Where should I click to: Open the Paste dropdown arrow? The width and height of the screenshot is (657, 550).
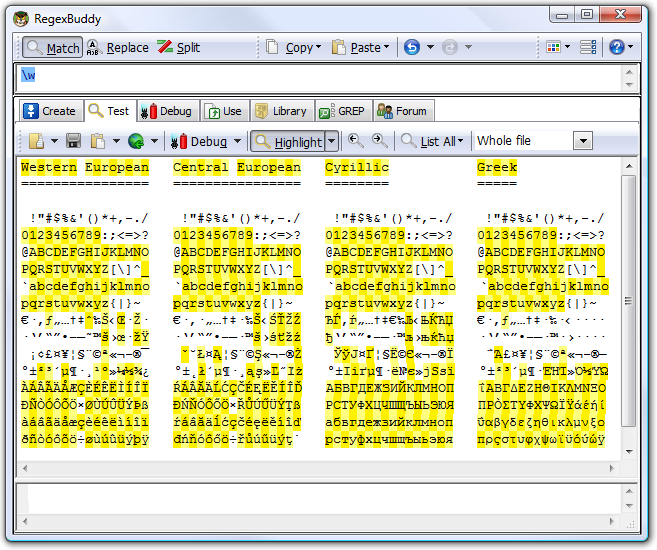pyautogui.click(x=386, y=47)
